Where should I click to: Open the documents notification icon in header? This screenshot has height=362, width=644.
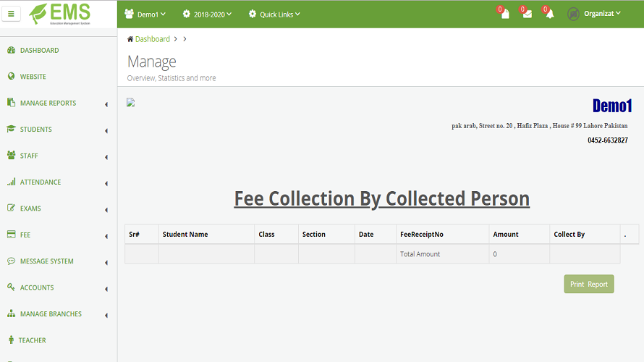click(505, 14)
